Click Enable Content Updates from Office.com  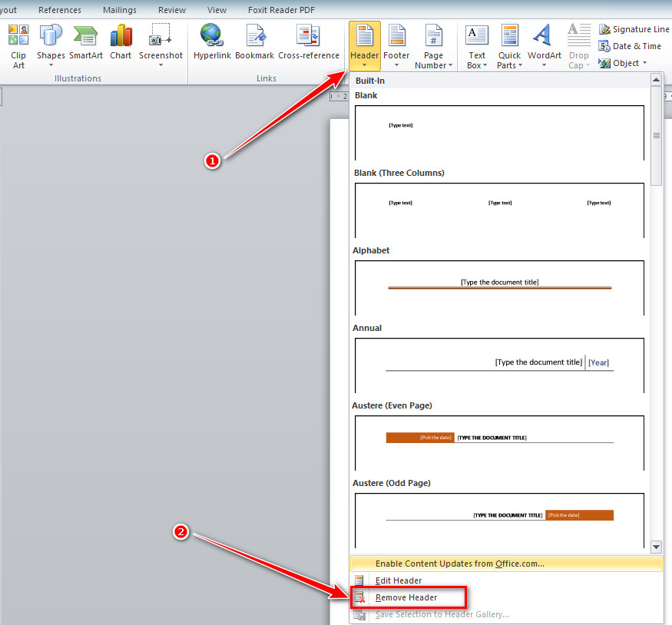pyautogui.click(x=459, y=564)
